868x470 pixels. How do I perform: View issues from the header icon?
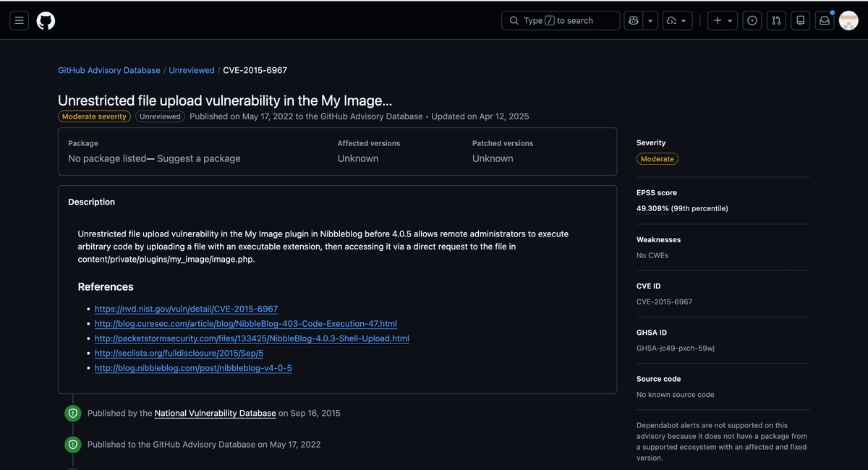click(752, 21)
